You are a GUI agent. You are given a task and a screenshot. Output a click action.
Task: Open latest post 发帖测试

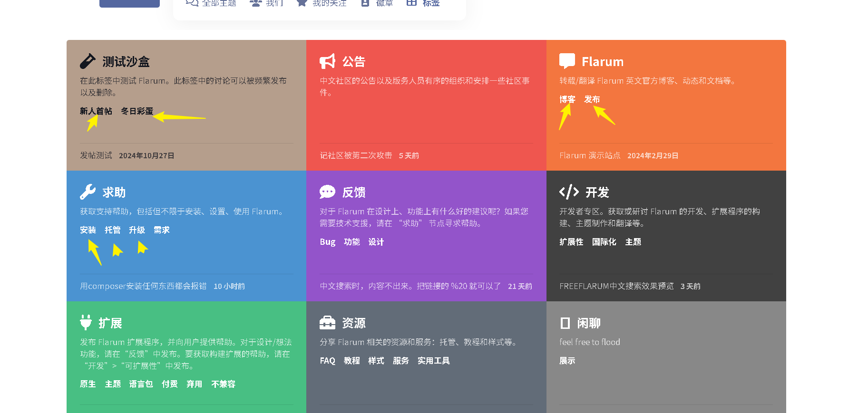click(x=96, y=155)
